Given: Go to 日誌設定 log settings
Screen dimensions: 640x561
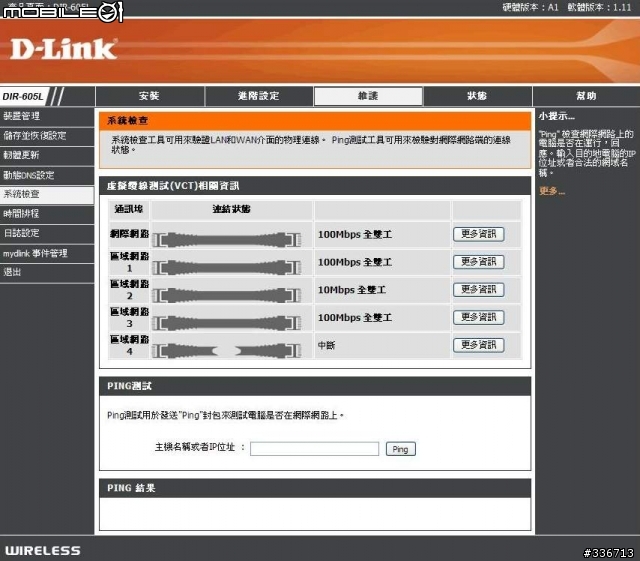Looking at the screenshot, I should click(x=47, y=234).
